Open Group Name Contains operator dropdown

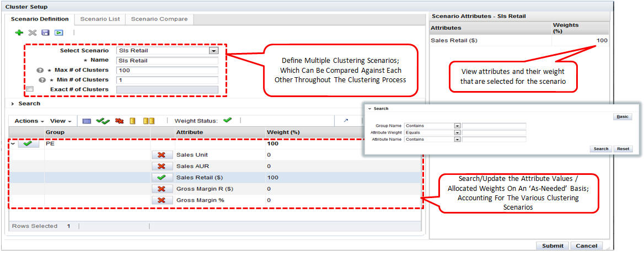pos(457,126)
